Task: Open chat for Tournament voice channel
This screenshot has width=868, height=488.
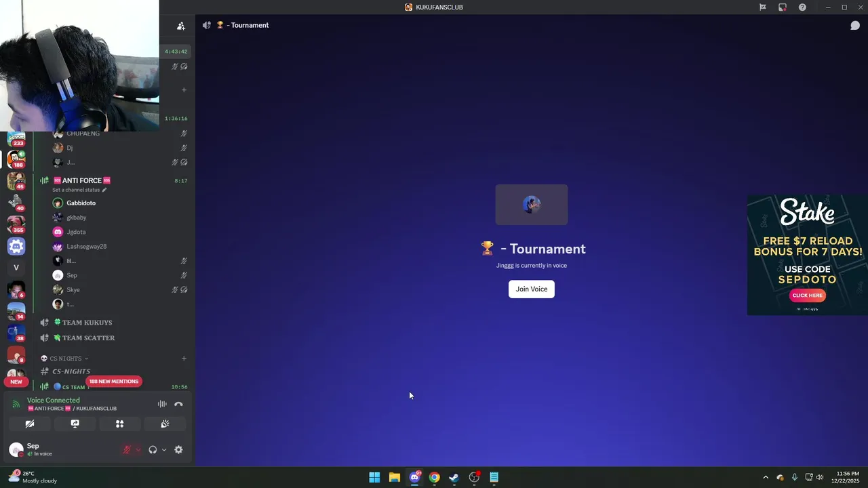Action: click(855, 26)
